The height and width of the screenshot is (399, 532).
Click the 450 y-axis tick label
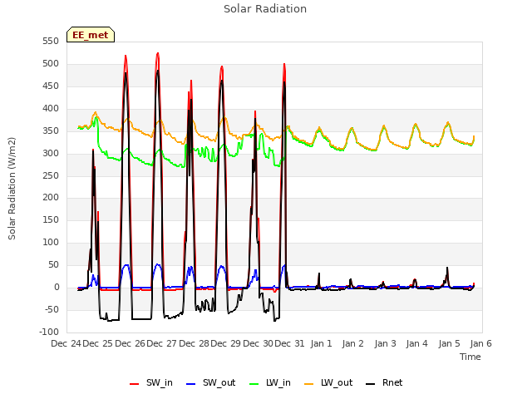[x=51, y=86]
